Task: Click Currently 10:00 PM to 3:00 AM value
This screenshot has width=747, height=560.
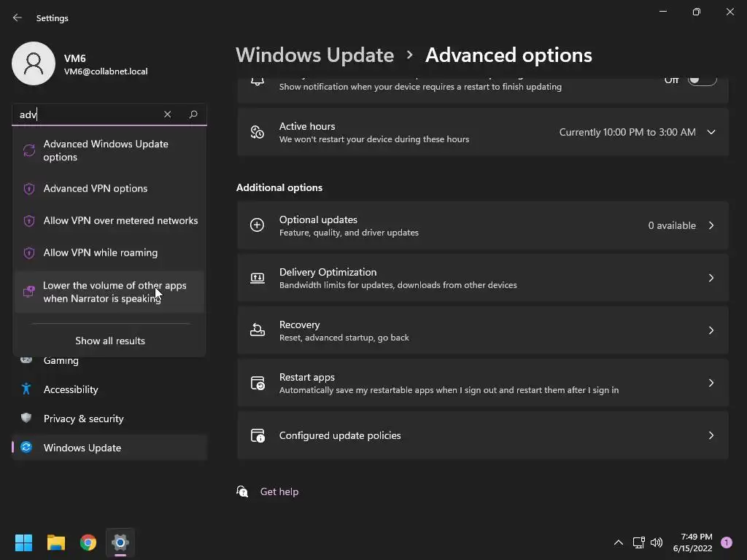Action: coord(627,133)
